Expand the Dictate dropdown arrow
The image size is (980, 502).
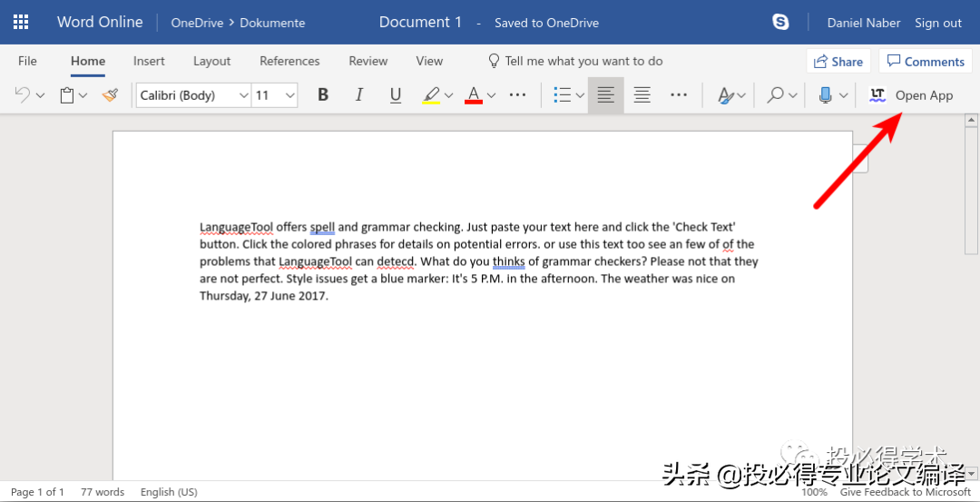pyautogui.click(x=843, y=95)
